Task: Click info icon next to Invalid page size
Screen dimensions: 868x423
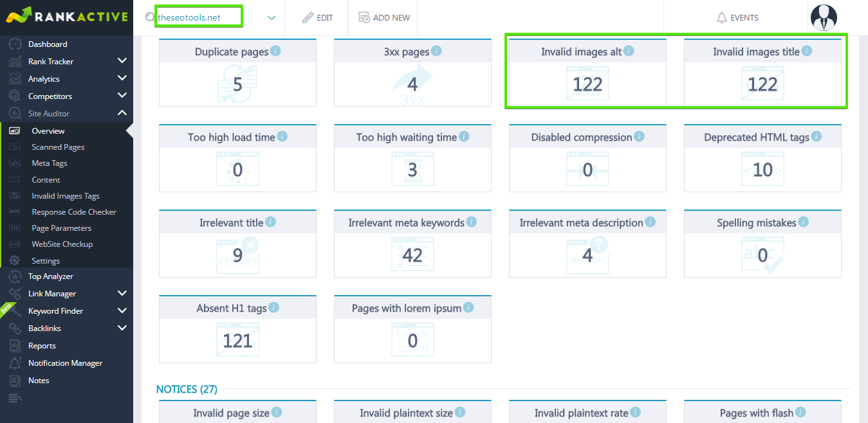Action: point(277,412)
